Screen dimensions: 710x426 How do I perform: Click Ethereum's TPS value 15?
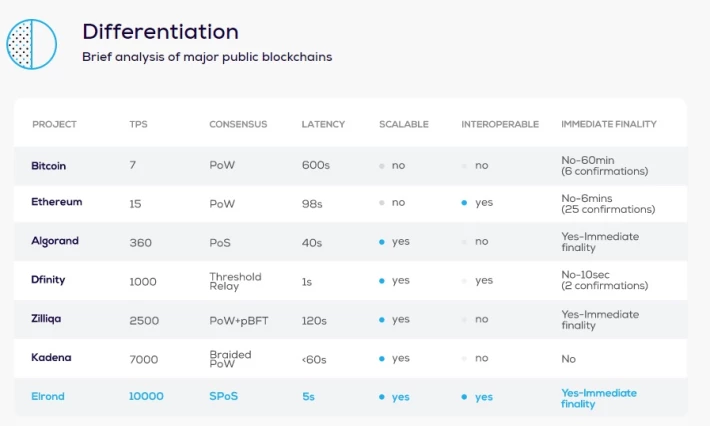pos(135,204)
